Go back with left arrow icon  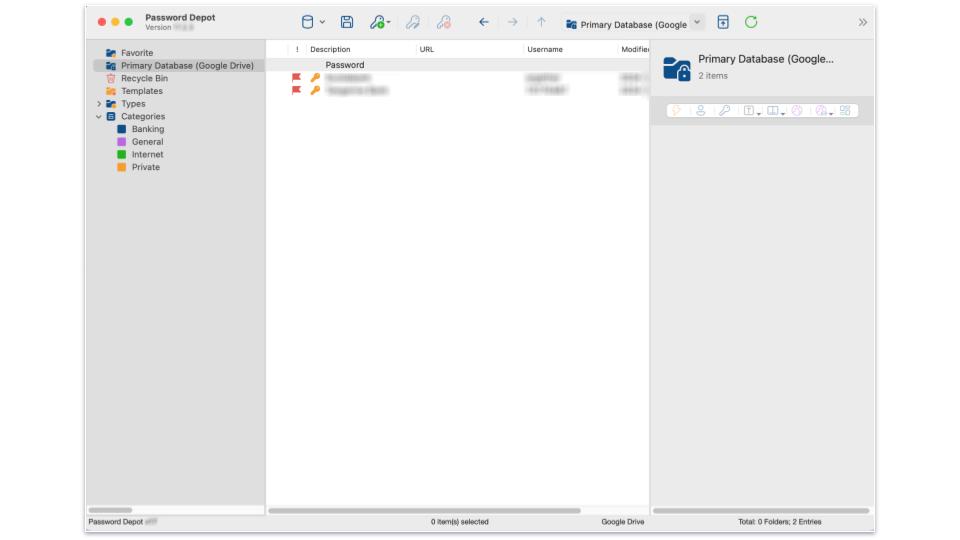484,23
